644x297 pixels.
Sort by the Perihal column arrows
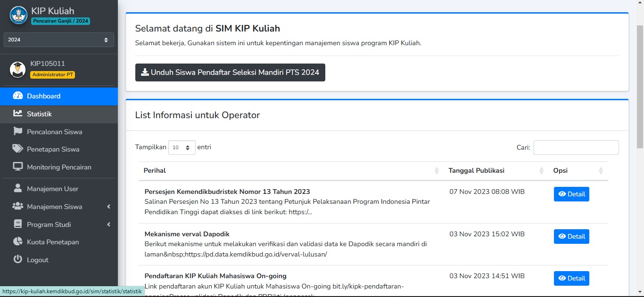(x=437, y=170)
